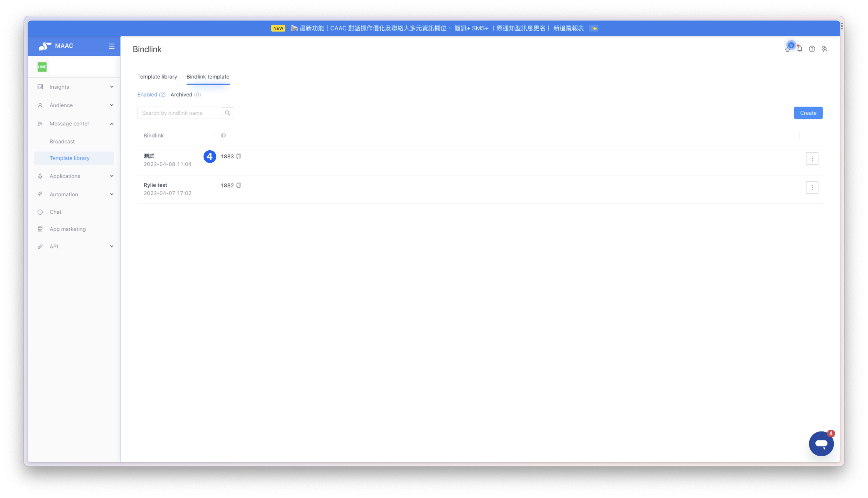Copy the ID 1882 using its icon
Screen dimensions: 868x498
click(239, 185)
